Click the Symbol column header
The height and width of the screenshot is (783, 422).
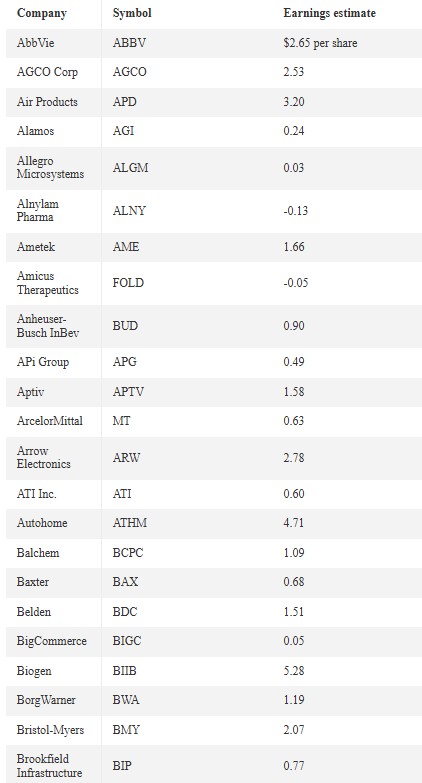point(132,13)
